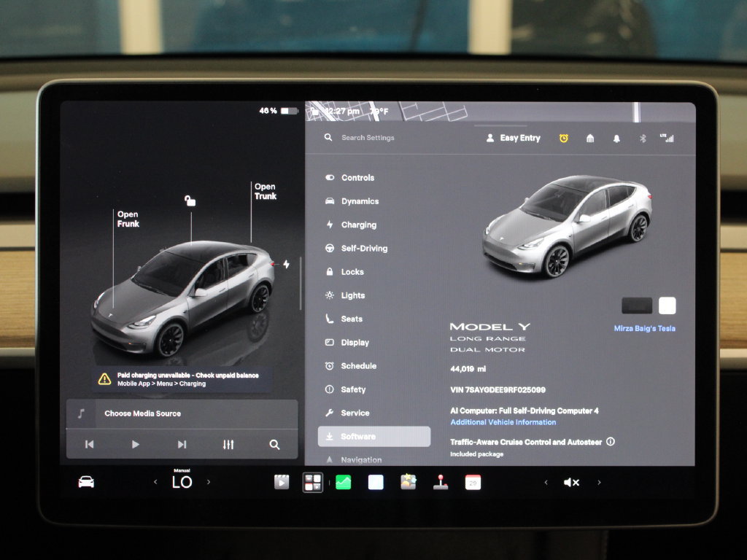The image size is (747, 560).
Task: Open the Dynamics settings menu
Action: point(352,201)
